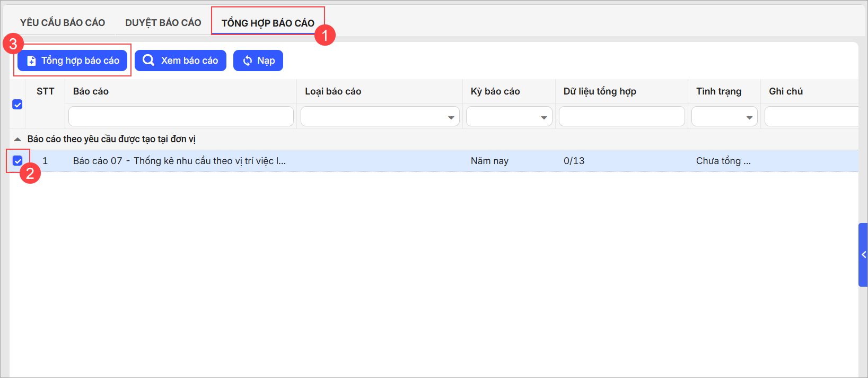Open the Kỳ báo cáo filter dropdown
868x378 pixels.
[543, 117]
